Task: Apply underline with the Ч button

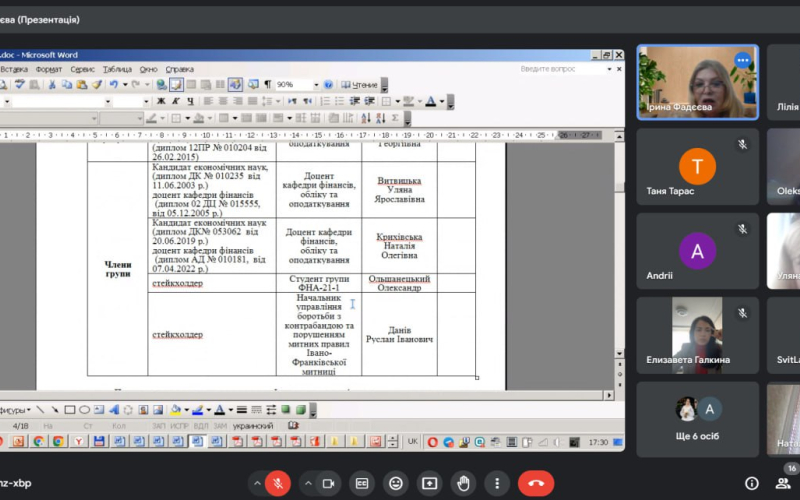Action: pyautogui.click(x=190, y=102)
